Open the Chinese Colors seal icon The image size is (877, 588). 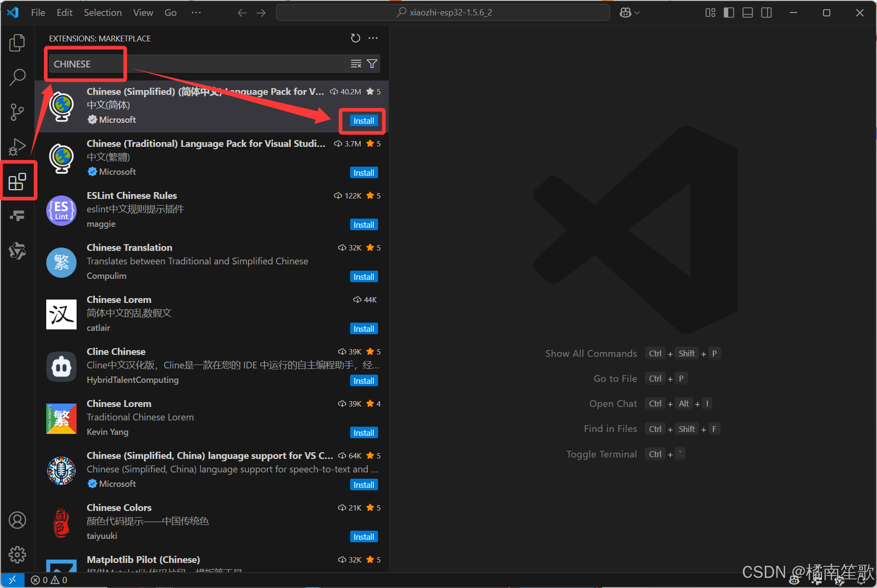[x=61, y=523]
